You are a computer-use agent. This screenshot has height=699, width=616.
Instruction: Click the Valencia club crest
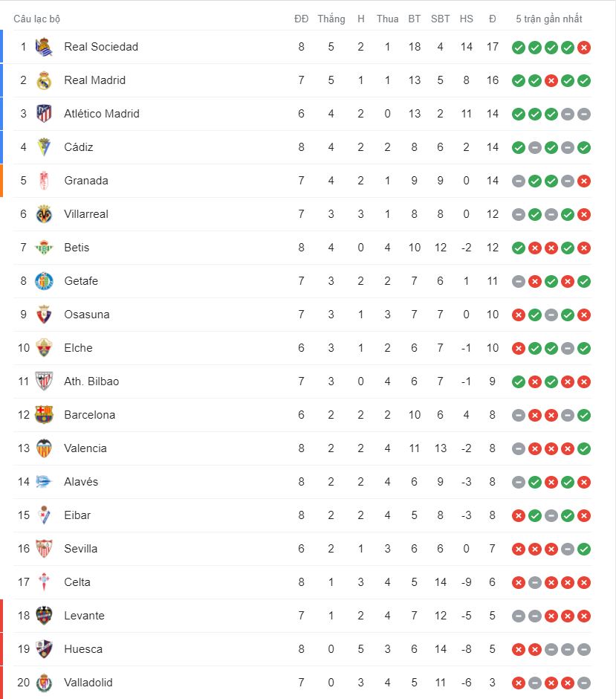[x=44, y=448]
